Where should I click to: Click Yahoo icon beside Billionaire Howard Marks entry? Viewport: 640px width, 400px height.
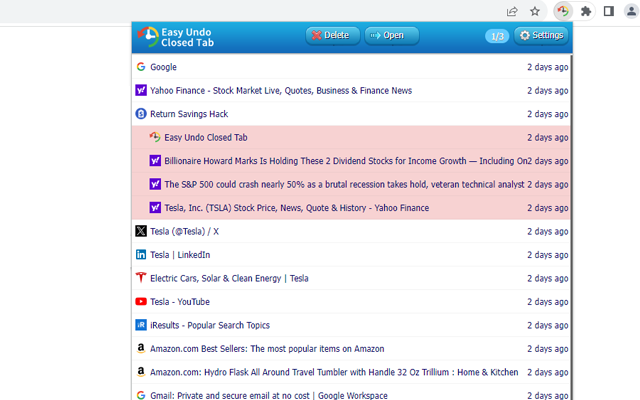pos(155,160)
